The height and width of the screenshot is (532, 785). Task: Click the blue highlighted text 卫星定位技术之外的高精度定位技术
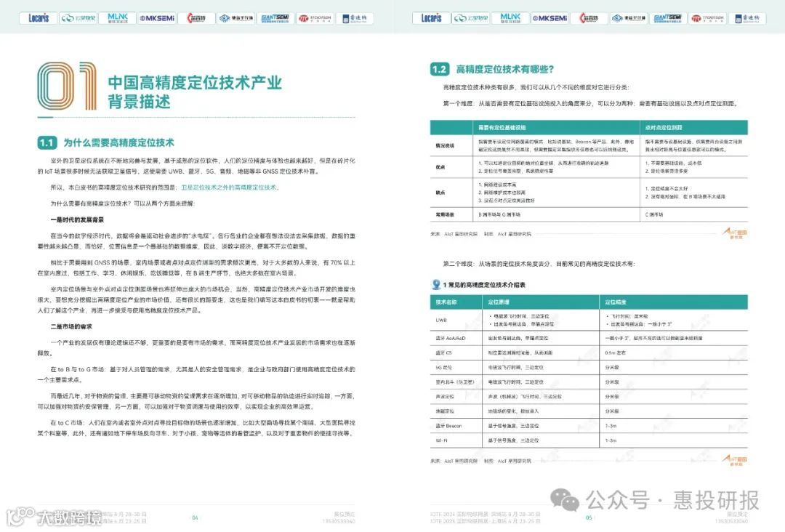point(230,188)
